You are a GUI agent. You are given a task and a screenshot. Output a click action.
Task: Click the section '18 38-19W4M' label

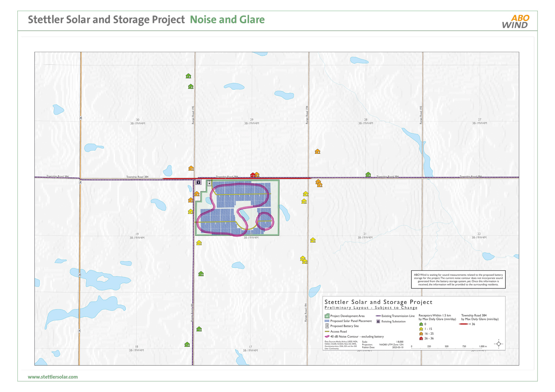[x=137, y=348]
